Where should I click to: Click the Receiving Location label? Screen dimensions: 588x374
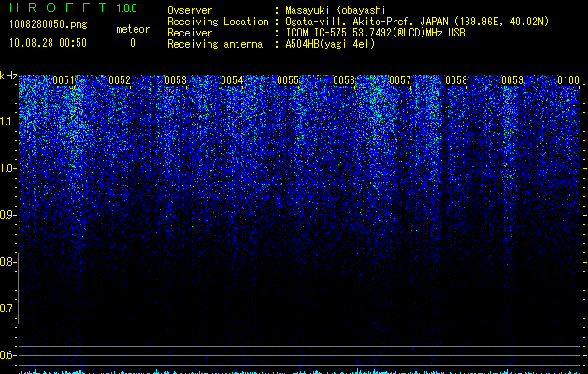(x=218, y=22)
